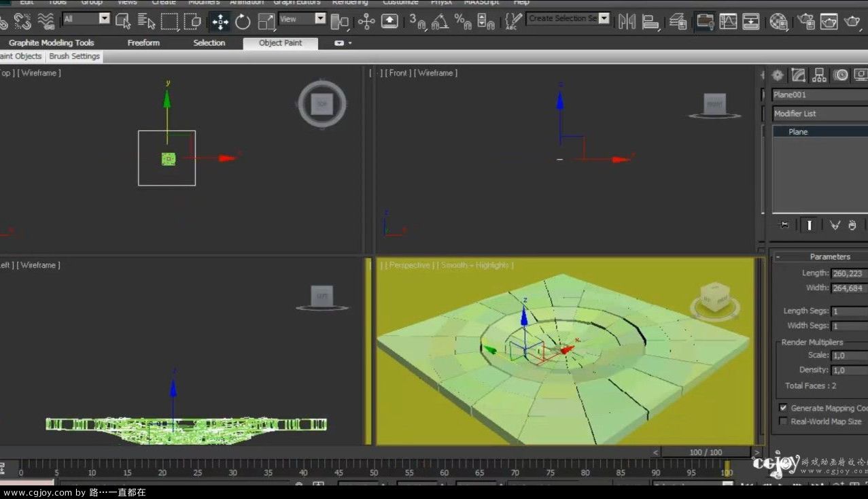Open the Rendered Frame Window
The image size is (868, 499).
[829, 21]
